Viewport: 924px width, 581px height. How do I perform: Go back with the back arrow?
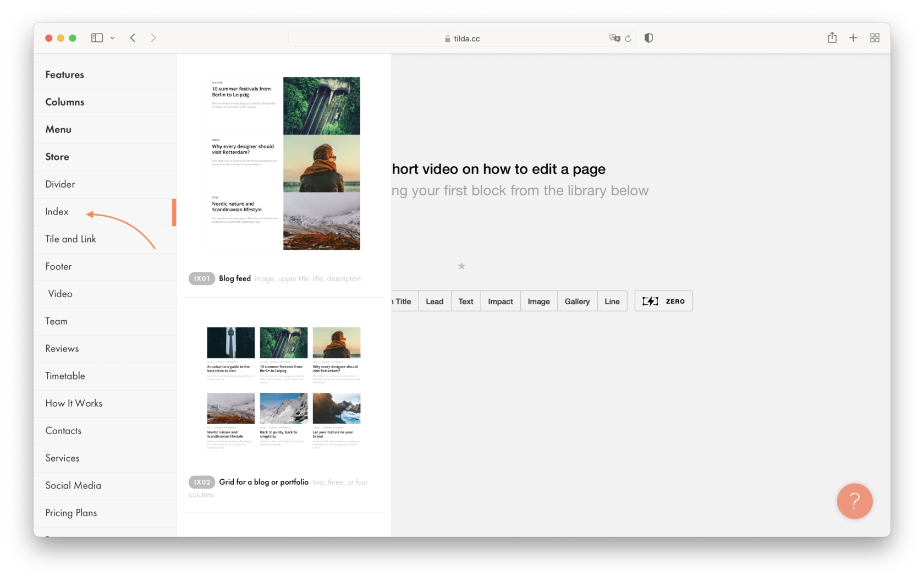click(x=133, y=38)
